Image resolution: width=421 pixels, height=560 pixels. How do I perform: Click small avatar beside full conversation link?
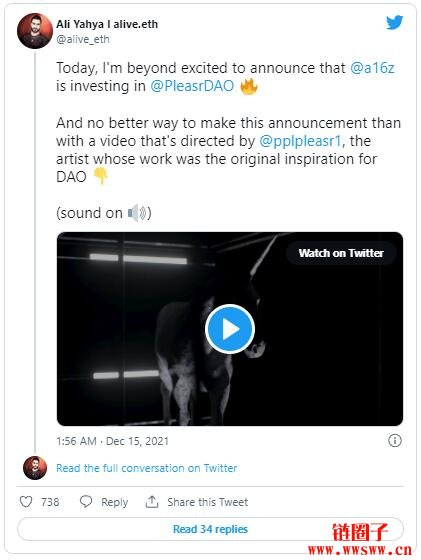pos(35,468)
